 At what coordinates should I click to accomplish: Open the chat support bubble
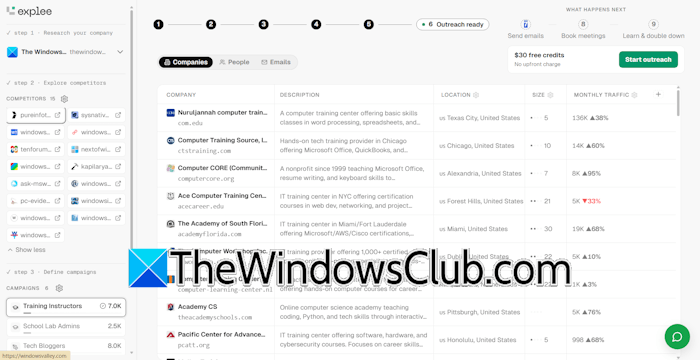coord(677,336)
